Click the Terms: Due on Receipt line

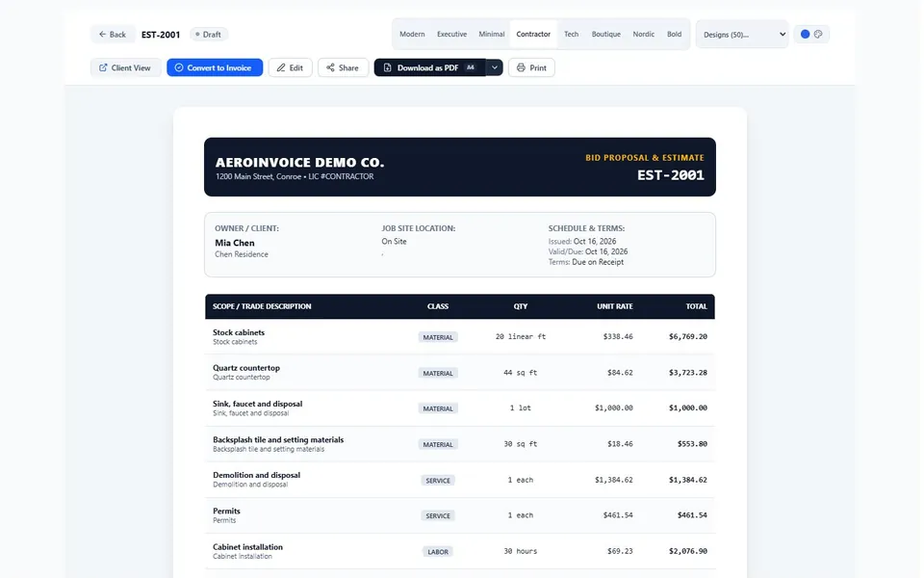[586, 262]
